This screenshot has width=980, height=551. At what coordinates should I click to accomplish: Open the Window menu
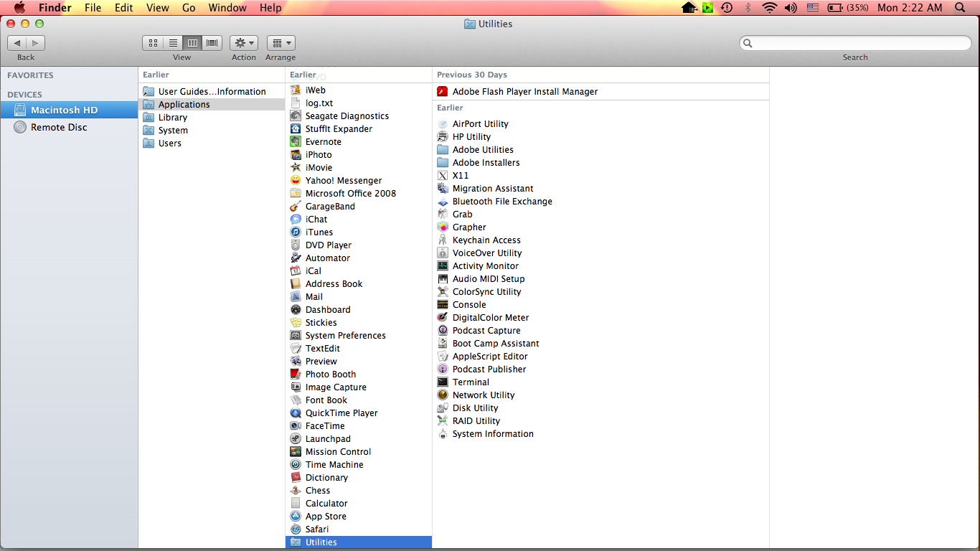[x=227, y=8]
